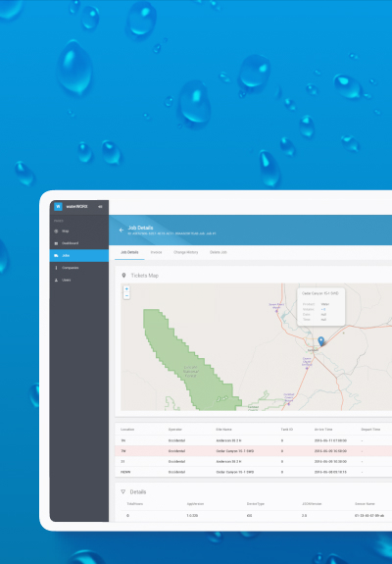The width and height of the screenshot is (392, 564).
Task: Click the Cedar Canyon map popup card
Action: click(320, 306)
